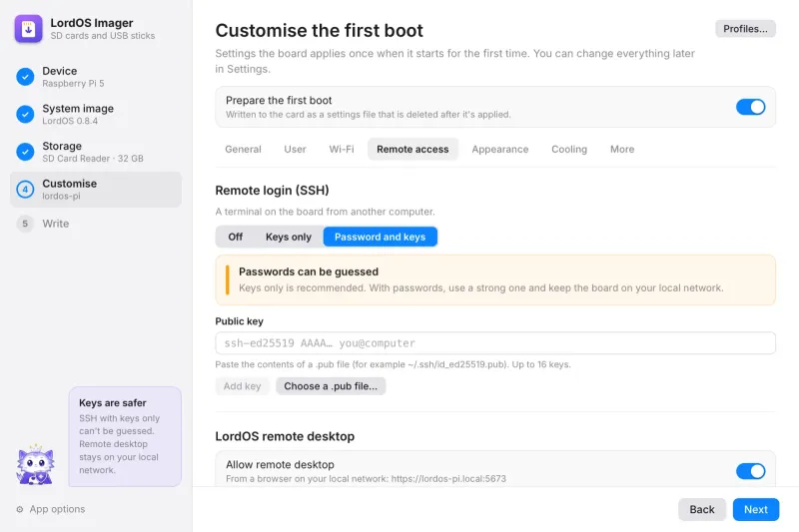Image resolution: width=799 pixels, height=532 pixels.
Task: Switch to the Cooling tab
Action: coord(569,149)
